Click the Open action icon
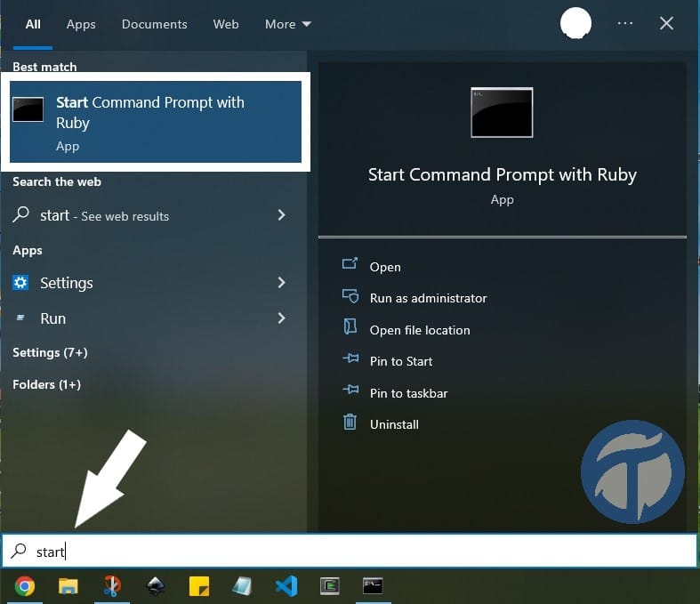The width and height of the screenshot is (700, 604). [x=350, y=263]
